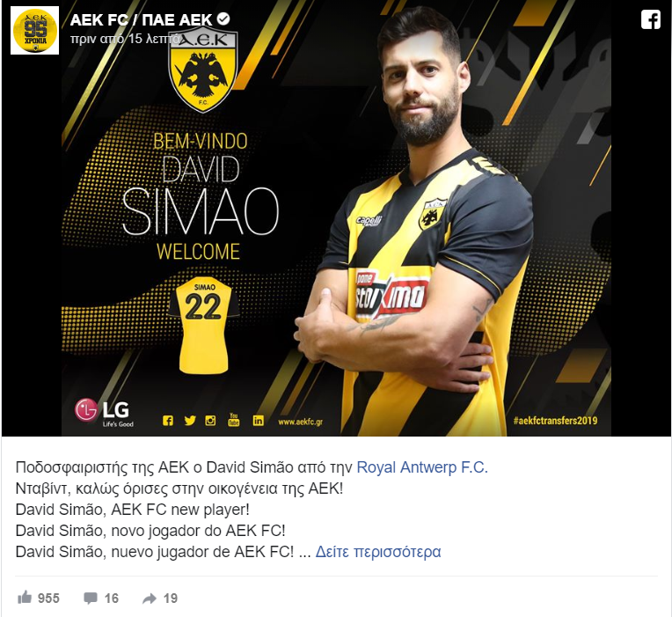Click the comments speech bubble icon
672x617 pixels.
pyautogui.click(x=90, y=598)
